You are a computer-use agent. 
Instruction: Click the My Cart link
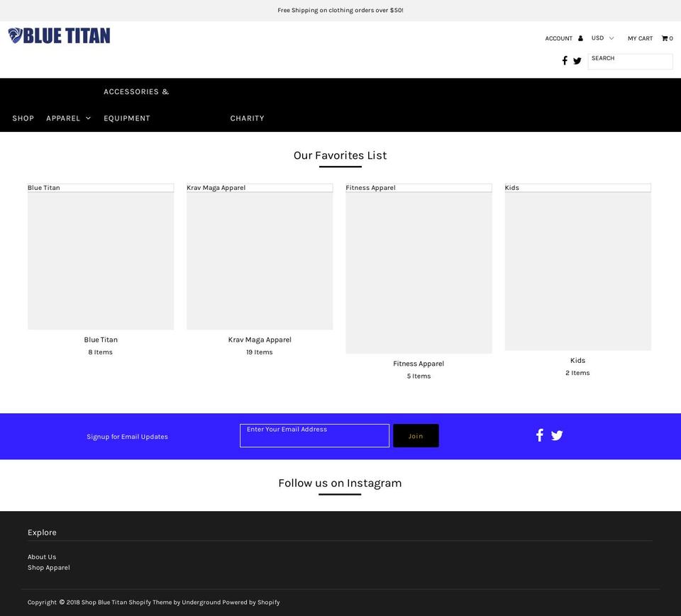coord(640,38)
